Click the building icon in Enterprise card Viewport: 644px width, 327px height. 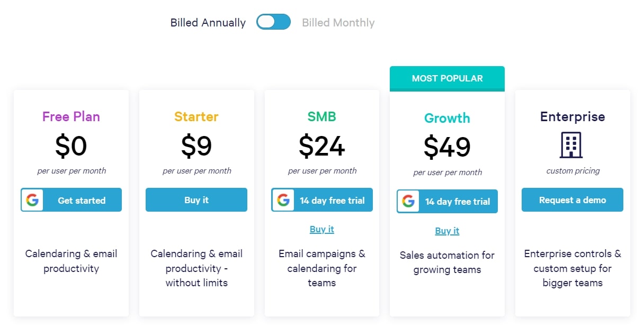click(x=573, y=146)
